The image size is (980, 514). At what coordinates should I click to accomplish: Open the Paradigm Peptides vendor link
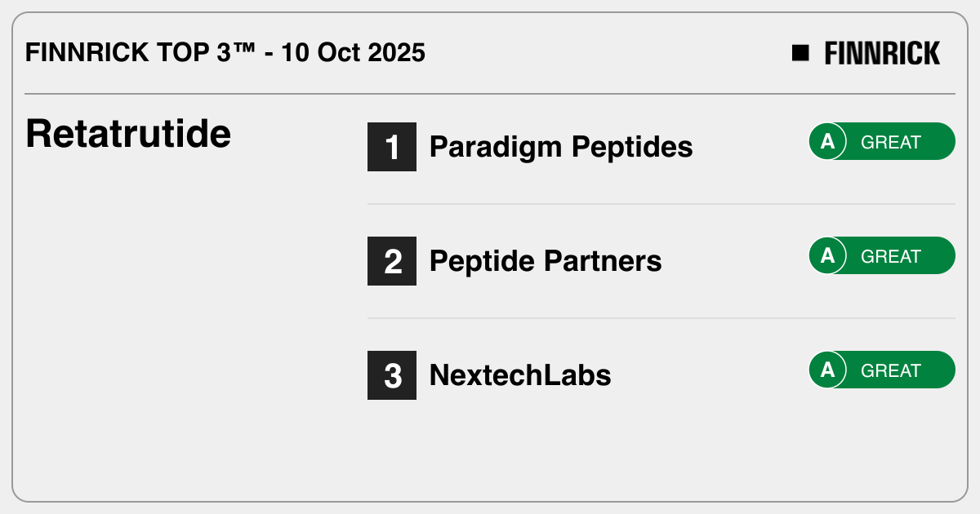(561, 147)
